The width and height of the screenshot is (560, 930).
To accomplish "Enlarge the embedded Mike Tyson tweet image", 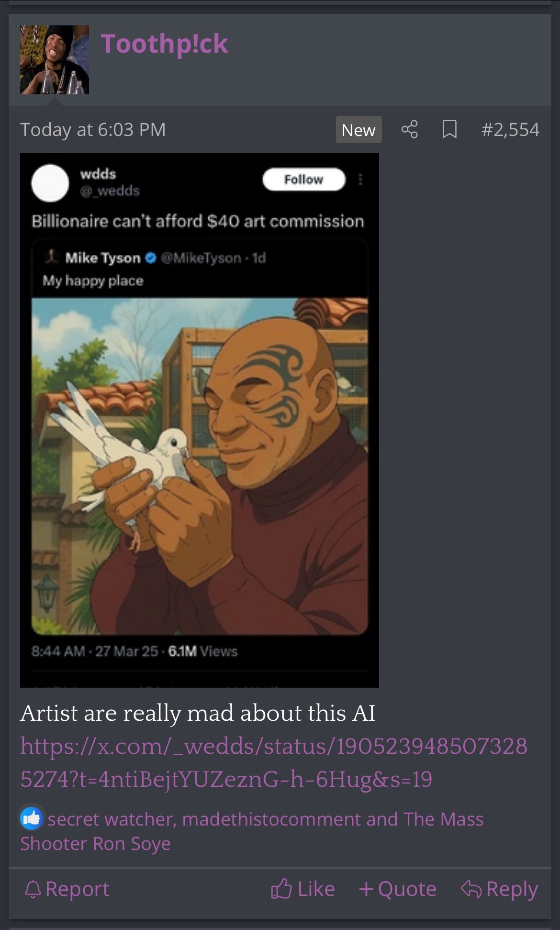I will pyautogui.click(x=199, y=420).
